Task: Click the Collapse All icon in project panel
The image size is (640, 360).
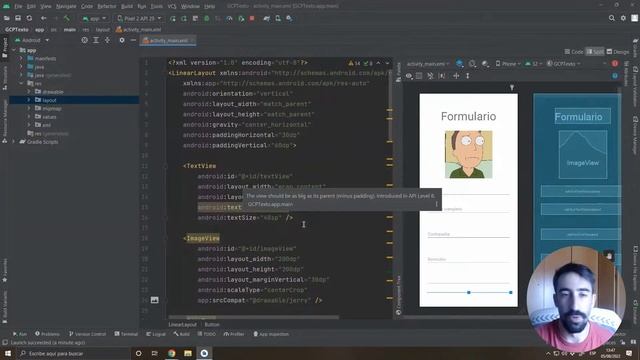Action: pos(107,40)
